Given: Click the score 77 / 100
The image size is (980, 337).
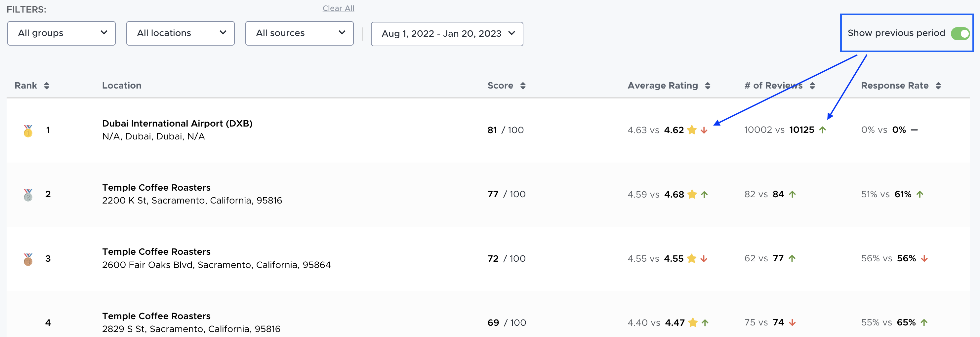Looking at the screenshot, I should click(x=506, y=194).
